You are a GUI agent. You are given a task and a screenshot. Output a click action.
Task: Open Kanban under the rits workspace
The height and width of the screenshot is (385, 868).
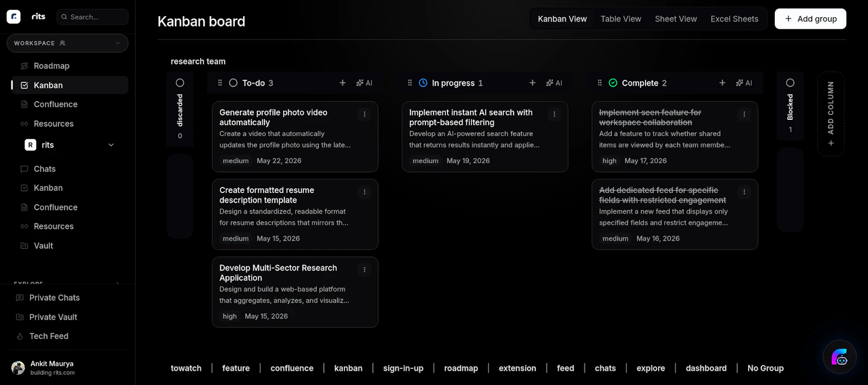pos(69,188)
